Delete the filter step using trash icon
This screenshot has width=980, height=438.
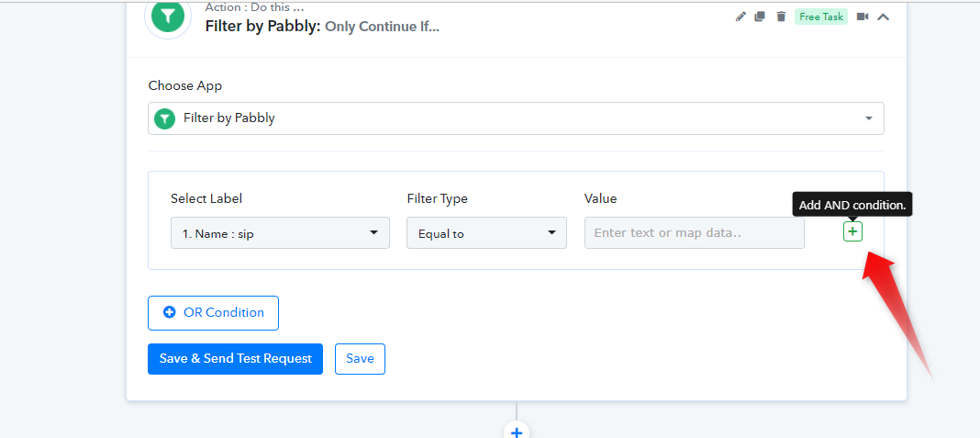click(781, 17)
